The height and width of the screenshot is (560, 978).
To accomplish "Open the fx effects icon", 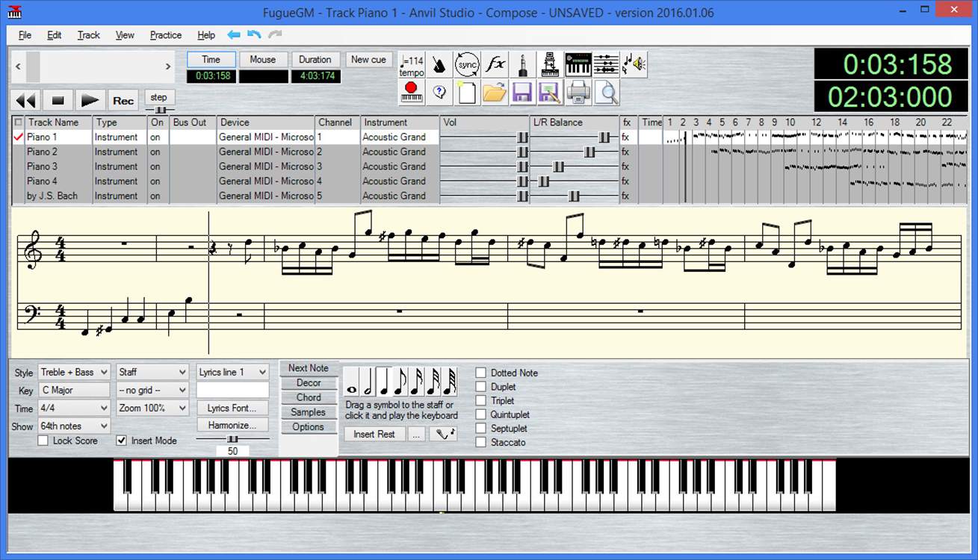I will [495, 65].
